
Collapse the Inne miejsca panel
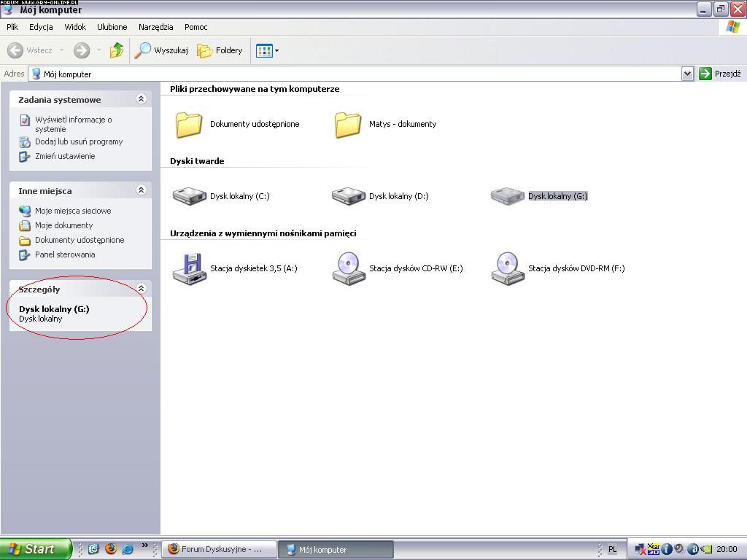point(142,190)
